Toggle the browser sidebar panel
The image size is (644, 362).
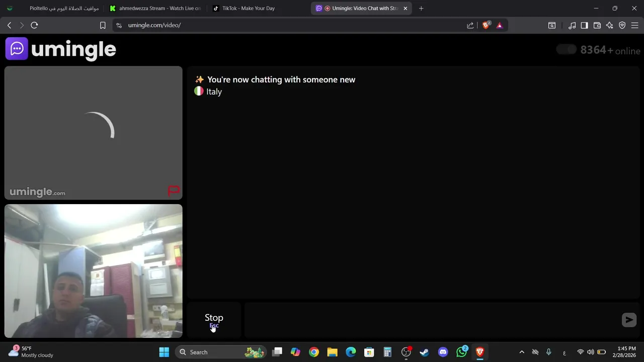click(x=584, y=25)
